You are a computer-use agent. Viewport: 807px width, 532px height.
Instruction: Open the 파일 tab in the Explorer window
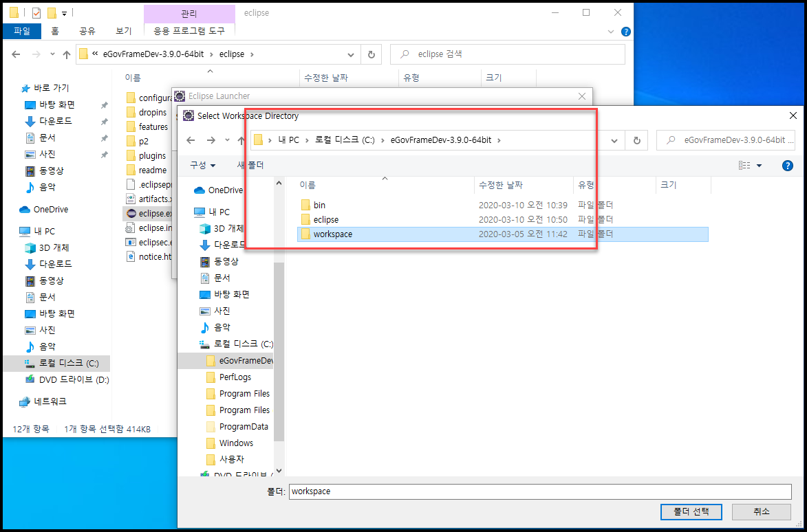[x=22, y=31]
